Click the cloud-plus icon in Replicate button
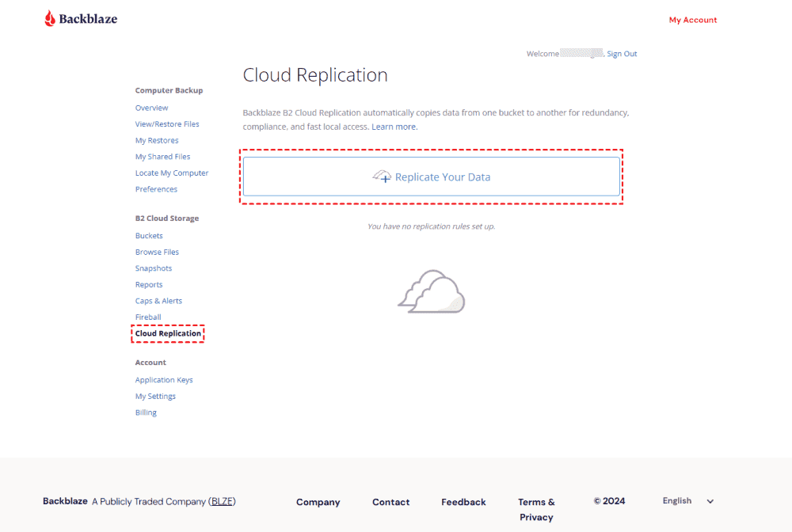Viewport: 792px width, 532px height. point(382,177)
